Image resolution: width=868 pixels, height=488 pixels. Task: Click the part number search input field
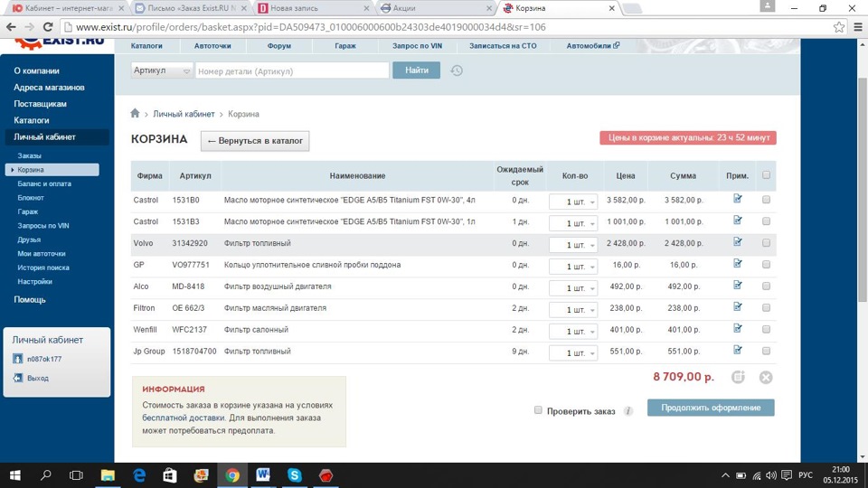[x=292, y=70]
